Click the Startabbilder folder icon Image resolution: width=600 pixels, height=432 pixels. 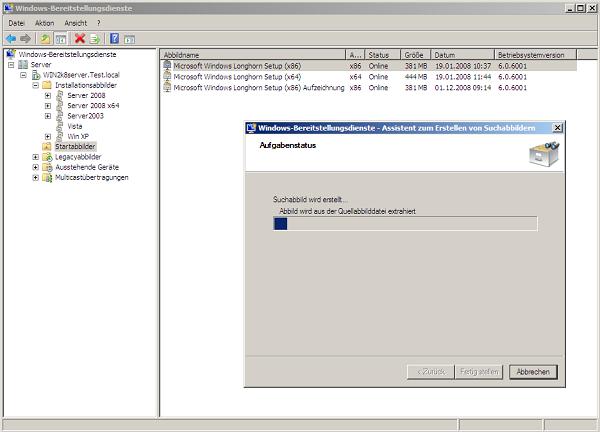tap(47, 147)
